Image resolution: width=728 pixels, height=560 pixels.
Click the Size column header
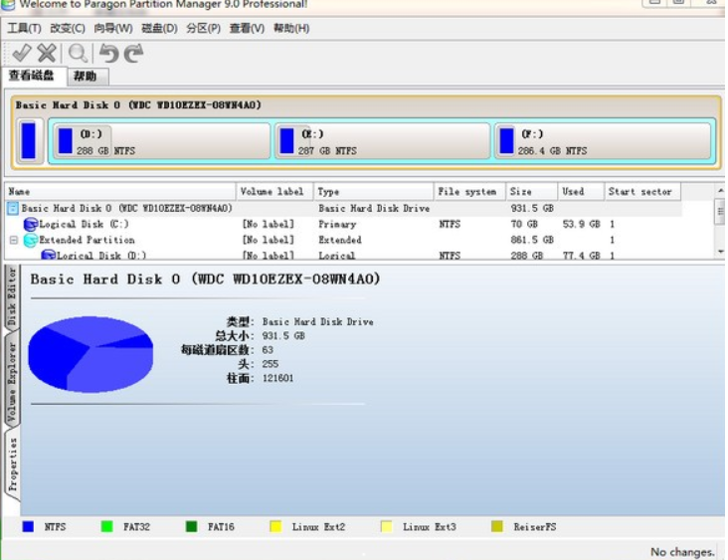(x=531, y=191)
